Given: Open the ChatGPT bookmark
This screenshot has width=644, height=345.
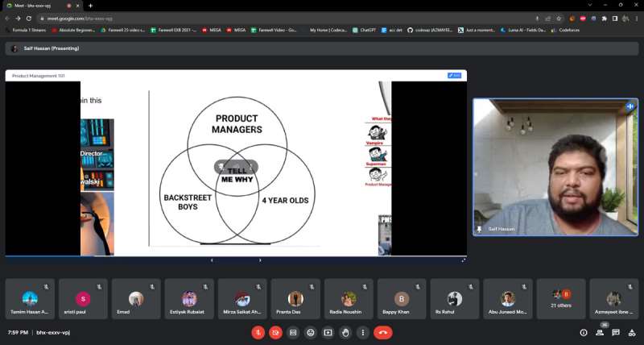Looking at the screenshot, I should tap(365, 30).
